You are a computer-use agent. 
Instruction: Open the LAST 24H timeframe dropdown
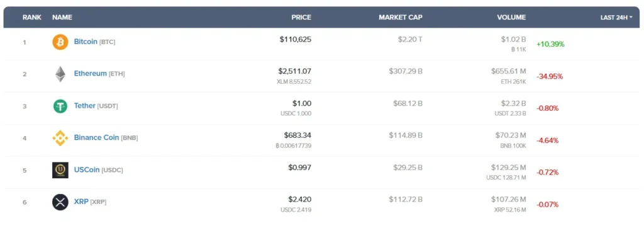coord(616,17)
